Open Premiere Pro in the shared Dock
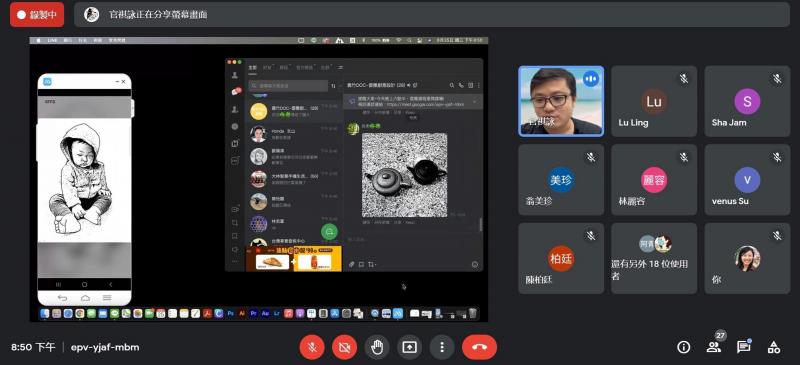800x365 pixels. 254,313
